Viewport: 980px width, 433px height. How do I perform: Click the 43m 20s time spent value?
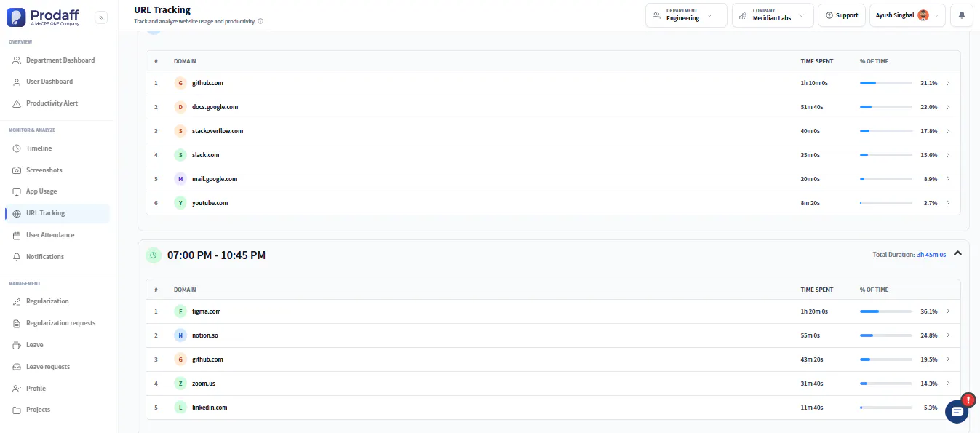(x=812, y=359)
